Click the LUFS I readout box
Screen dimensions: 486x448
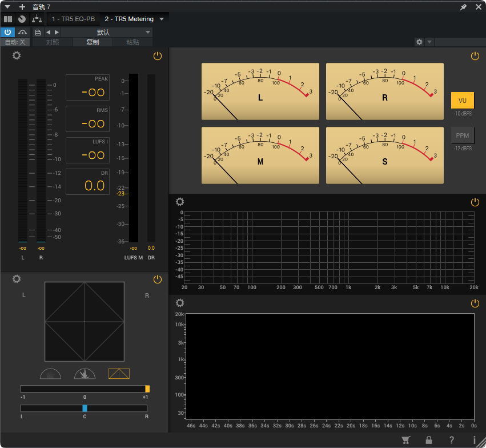(x=88, y=150)
